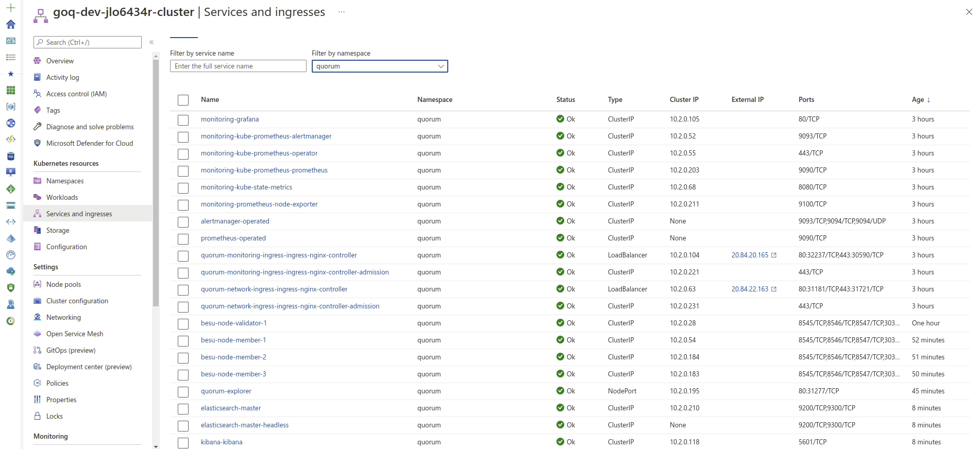Open the Activity log menu item

pyautogui.click(x=63, y=77)
